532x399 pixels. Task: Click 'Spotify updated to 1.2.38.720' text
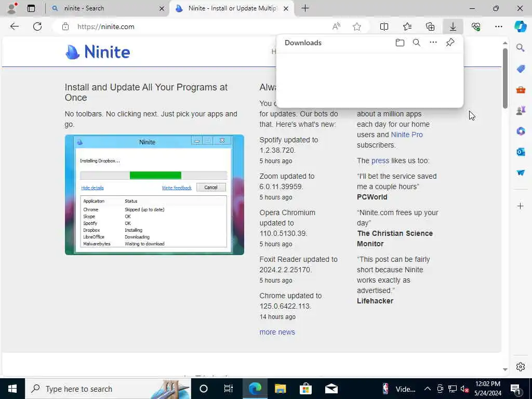(x=289, y=145)
